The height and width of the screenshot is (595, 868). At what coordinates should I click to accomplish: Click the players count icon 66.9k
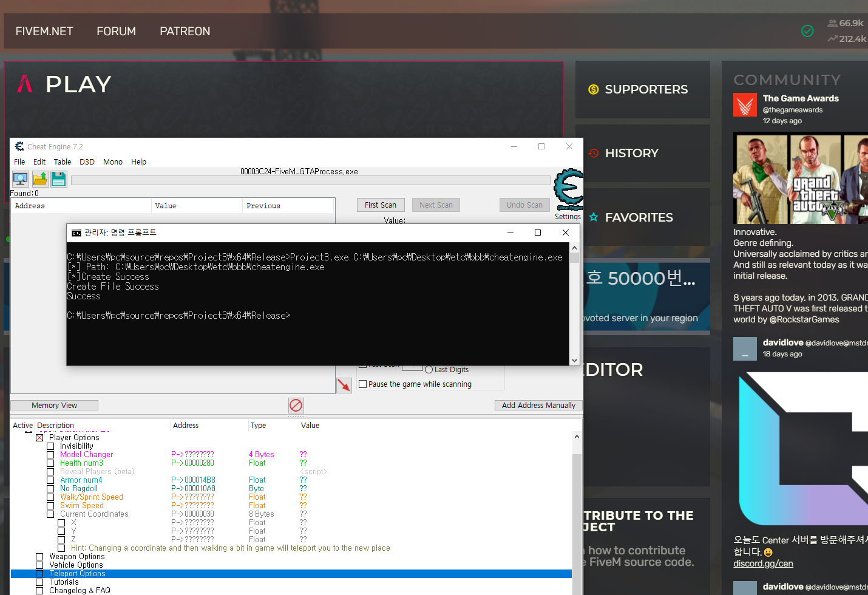(832, 23)
